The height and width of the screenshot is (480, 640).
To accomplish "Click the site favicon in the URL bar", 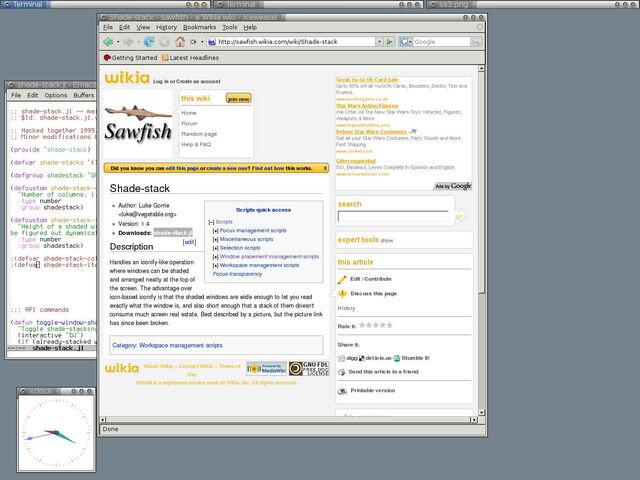I will [x=211, y=42].
